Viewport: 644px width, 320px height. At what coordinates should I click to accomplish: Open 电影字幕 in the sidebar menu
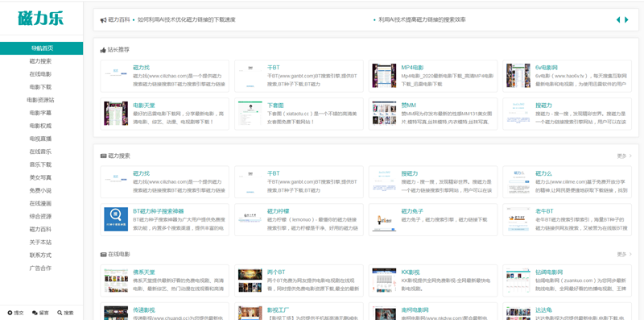tap(40, 113)
